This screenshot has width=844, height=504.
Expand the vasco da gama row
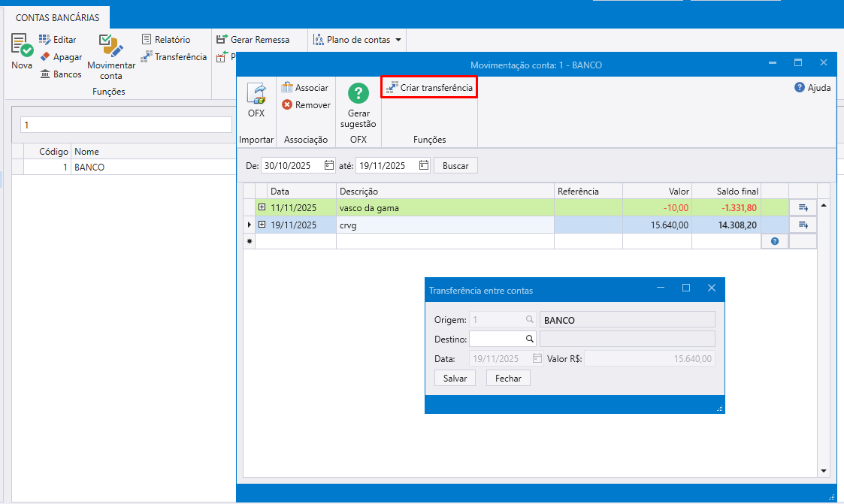point(262,207)
